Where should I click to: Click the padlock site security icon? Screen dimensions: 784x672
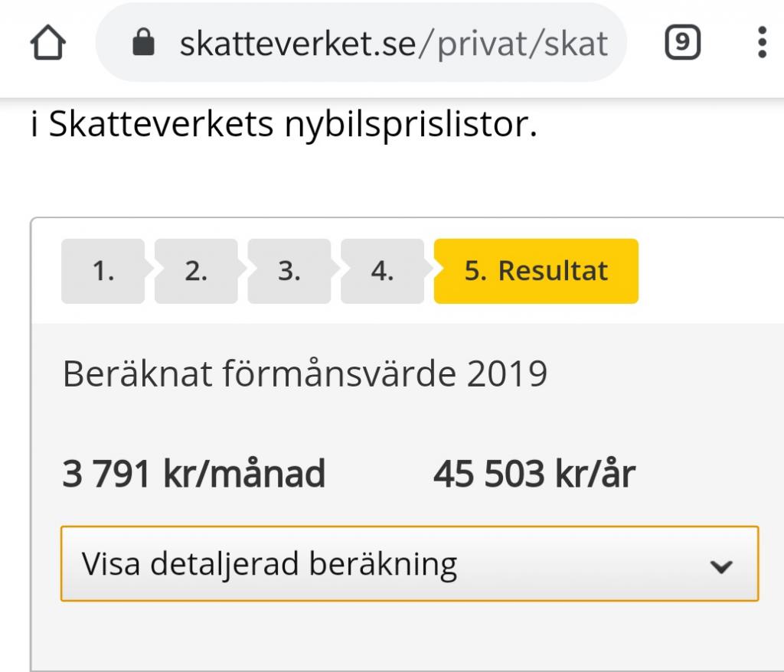(x=143, y=44)
